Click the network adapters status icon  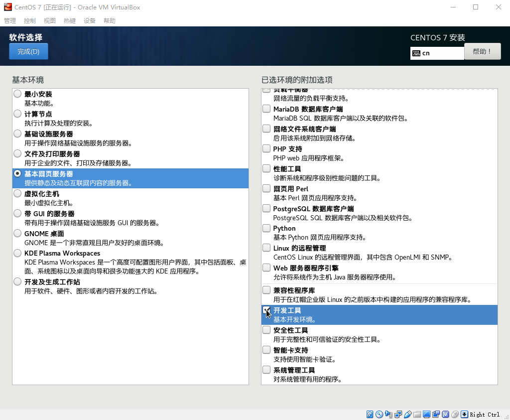tap(398, 414)
